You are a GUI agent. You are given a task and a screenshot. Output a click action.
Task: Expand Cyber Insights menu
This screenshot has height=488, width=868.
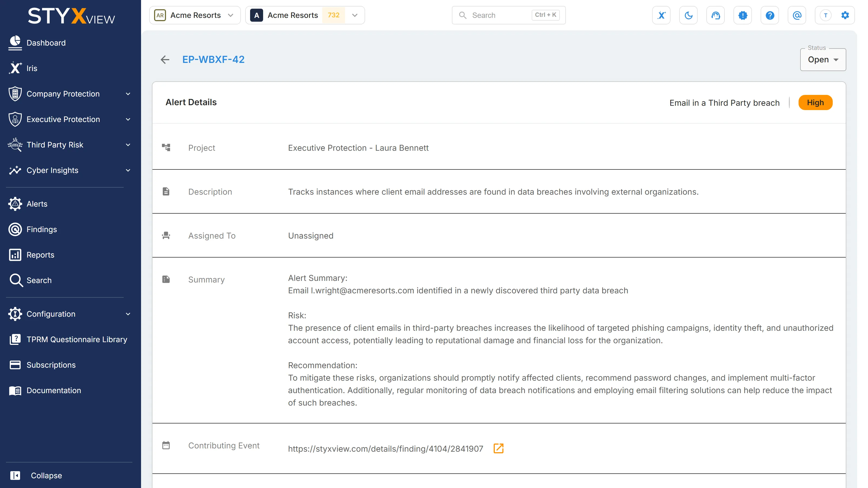pyautogui.click(x=71, y=170)
